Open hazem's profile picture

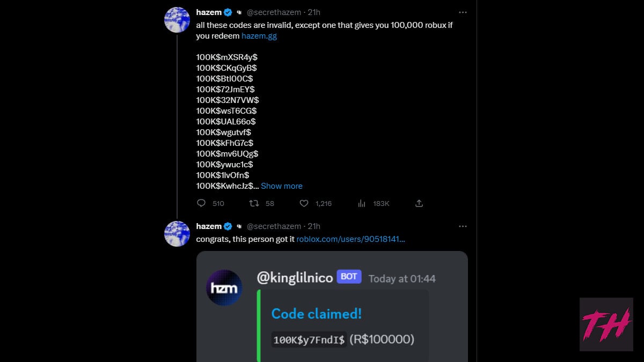pyautogui.click(x=177, y=19)
